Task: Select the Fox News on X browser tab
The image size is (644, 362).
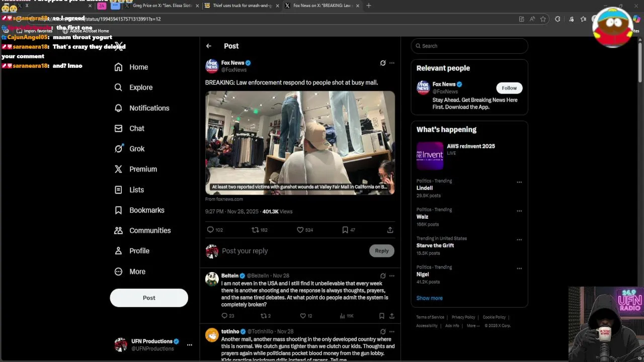Action: (322, 6)
